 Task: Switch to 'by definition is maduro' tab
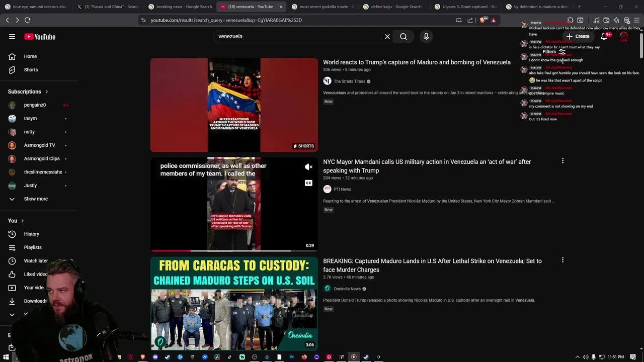(537, 7)
